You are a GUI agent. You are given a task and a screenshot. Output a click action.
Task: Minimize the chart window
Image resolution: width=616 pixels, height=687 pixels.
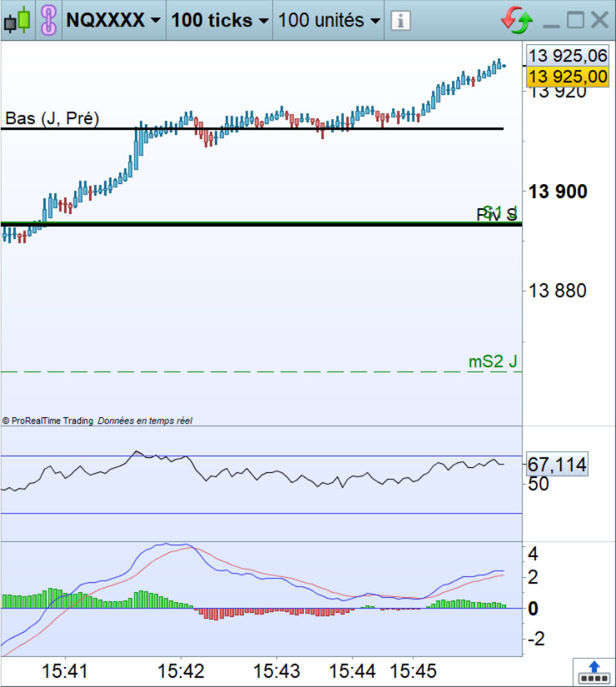click(x=551, y=26)
